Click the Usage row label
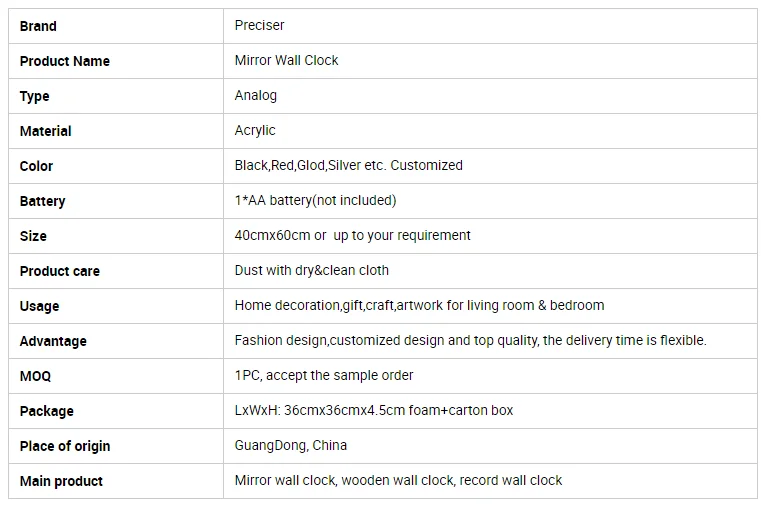This screenshot has height=506, width=769. [x=39, y=306]
